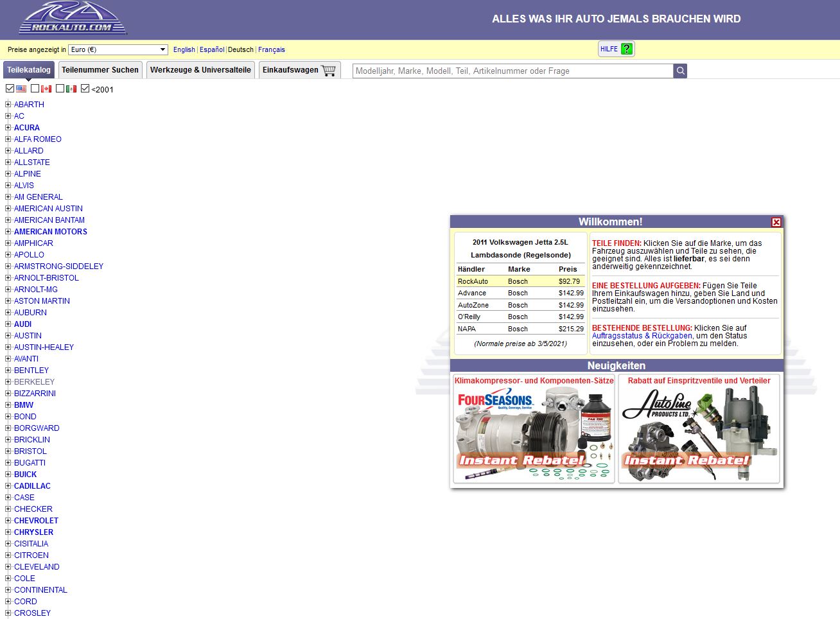The image size is (840, 619).
Task: Toggle the Canada market checkbox
Action: (x=35, y=89)
